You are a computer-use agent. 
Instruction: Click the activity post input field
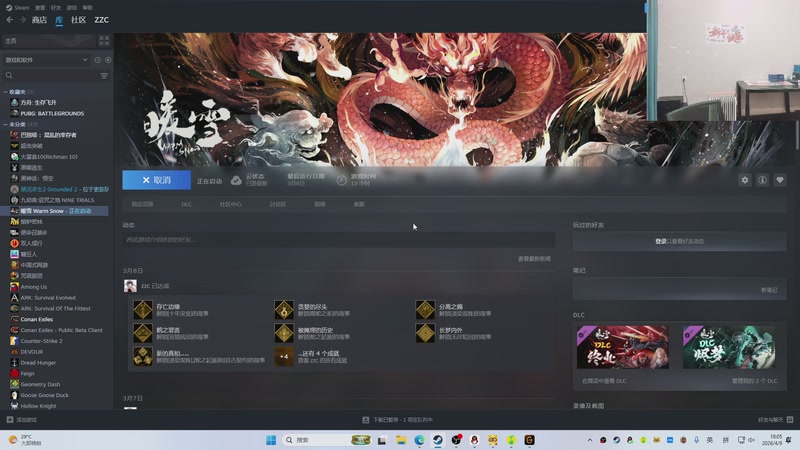pos(339,239)
